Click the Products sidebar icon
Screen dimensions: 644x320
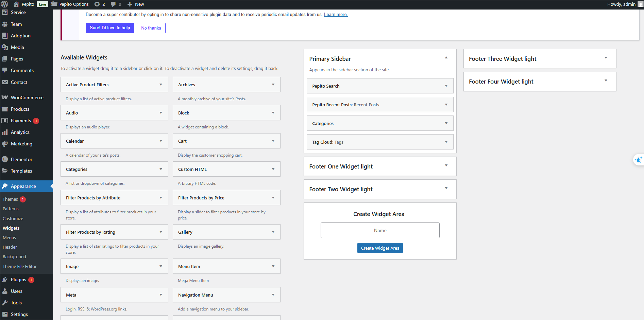(x=5, y=109)
